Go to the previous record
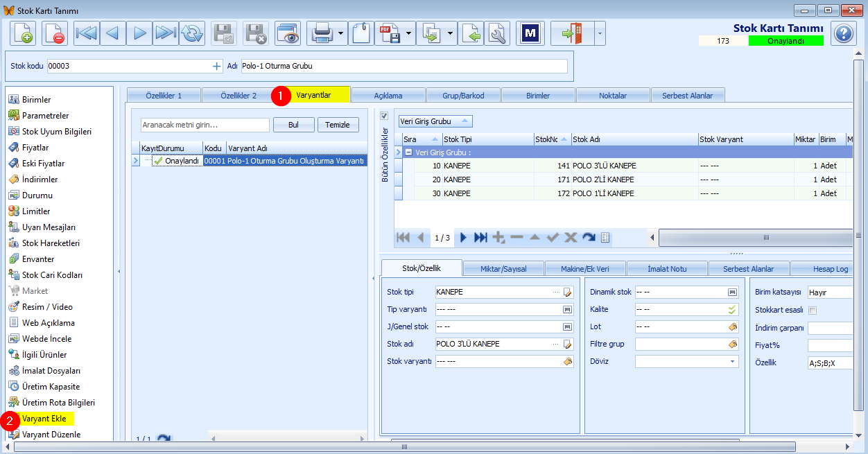Viewport: 868px width, 454px height. [113, 33]
